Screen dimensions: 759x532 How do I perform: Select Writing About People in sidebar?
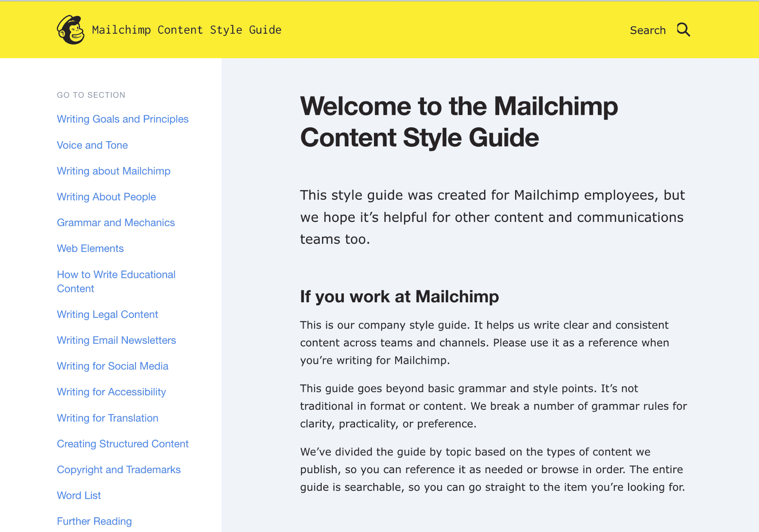[106, 197]
